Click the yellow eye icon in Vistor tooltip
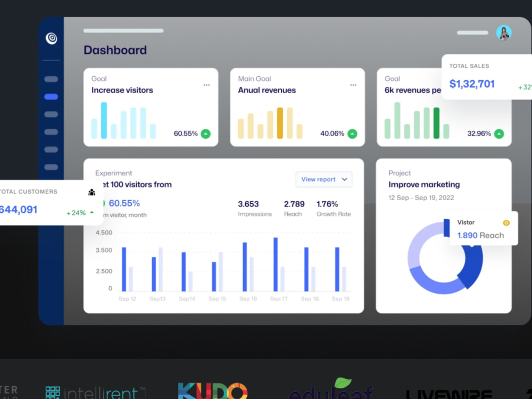The width and height of the screenshot is (532, 399). (x=506, y=223)
